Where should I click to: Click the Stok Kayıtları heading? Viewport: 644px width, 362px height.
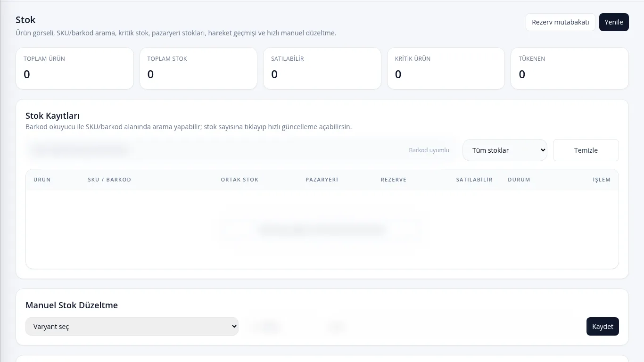coord(52,116)
